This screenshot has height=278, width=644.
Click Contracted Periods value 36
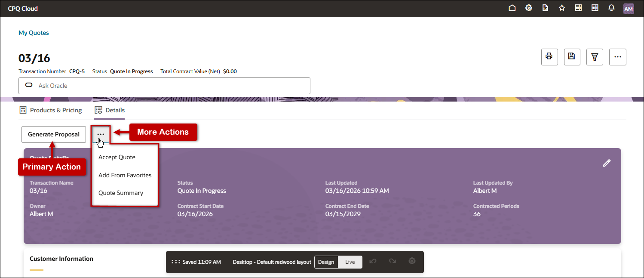point(477,214)
